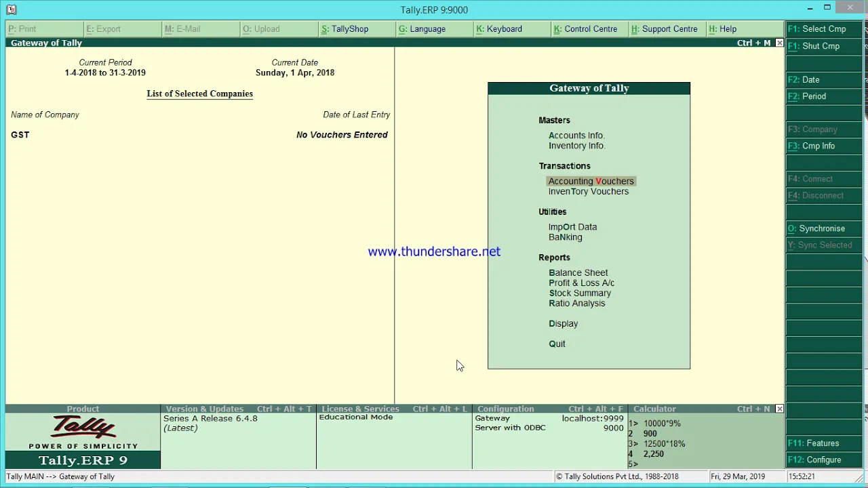This screenshot has width=868, height=488.
Task: Click Educational Mode license text
Action: [x=356, y=418]
